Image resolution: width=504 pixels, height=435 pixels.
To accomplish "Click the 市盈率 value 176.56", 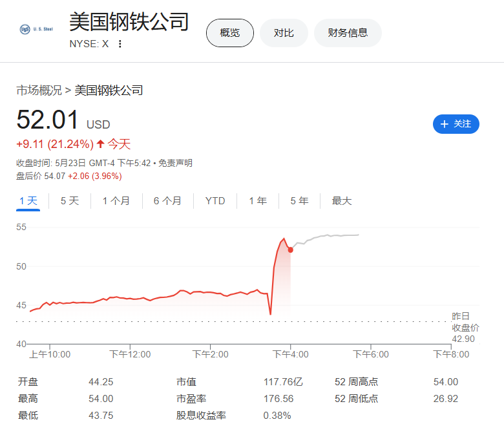I will pyautogui.click(x=278, y=399).
